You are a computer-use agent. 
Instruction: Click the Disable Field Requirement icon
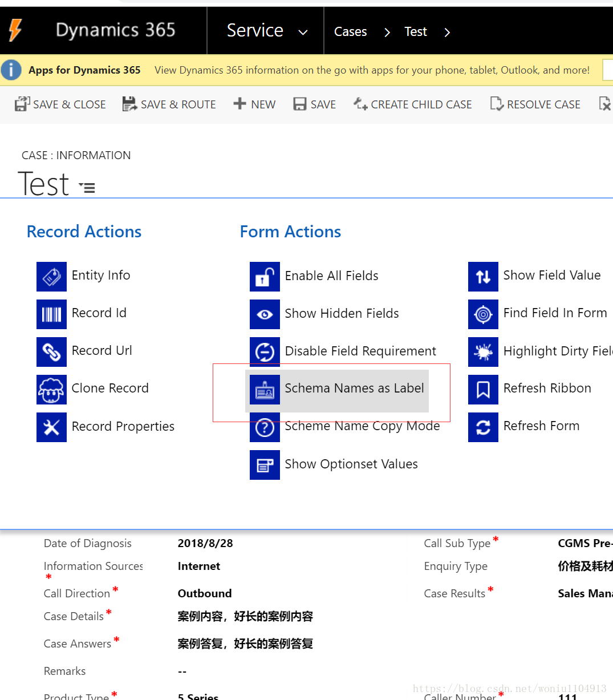(x=265, y=352)
